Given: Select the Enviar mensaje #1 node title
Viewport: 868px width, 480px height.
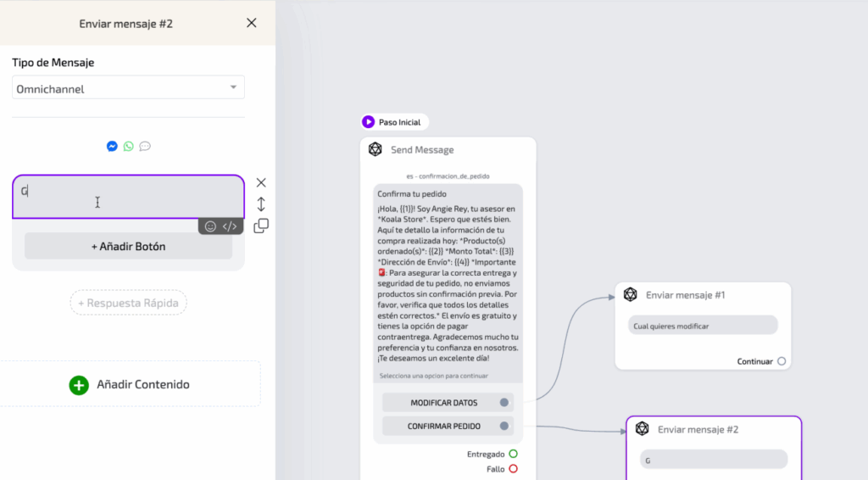Looking at the screenshot, I should 685,295.
